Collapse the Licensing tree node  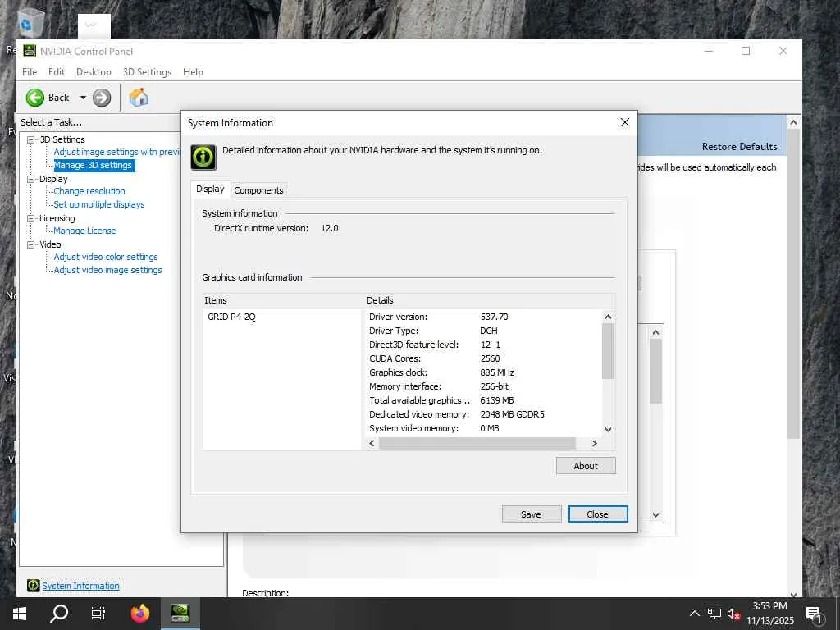[31, 218]
